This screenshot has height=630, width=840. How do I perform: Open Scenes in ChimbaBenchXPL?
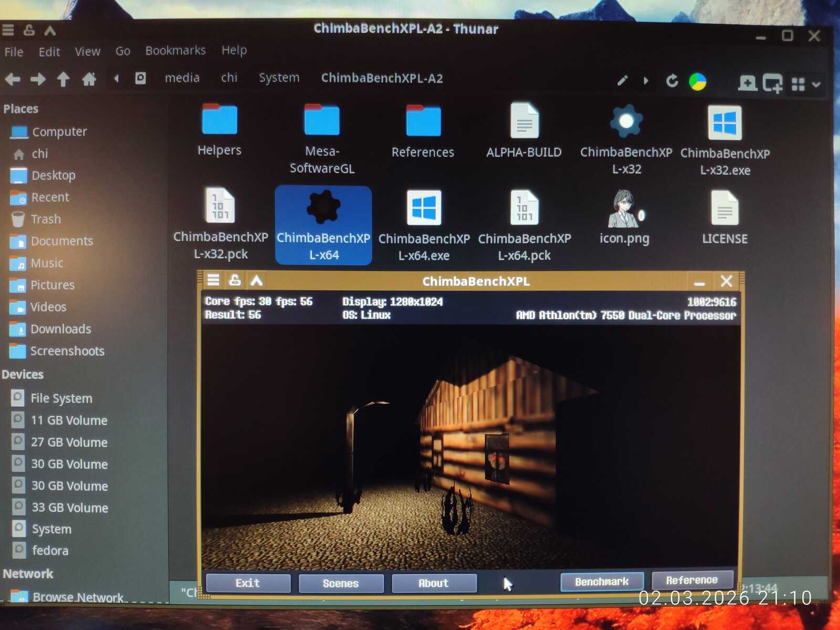click(x=341, y=583)
